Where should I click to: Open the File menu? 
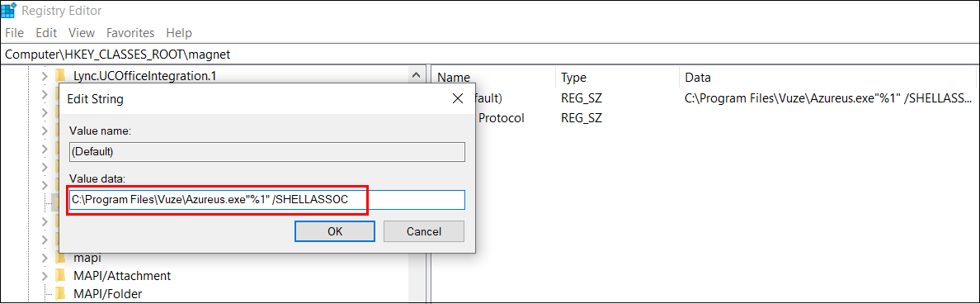14,33
